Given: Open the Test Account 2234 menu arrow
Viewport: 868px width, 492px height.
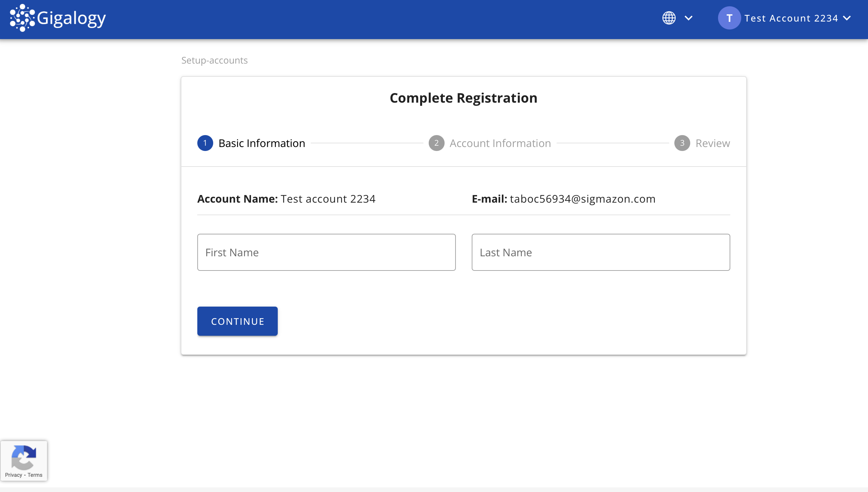Looking at the screenshot, I should 847,18.
